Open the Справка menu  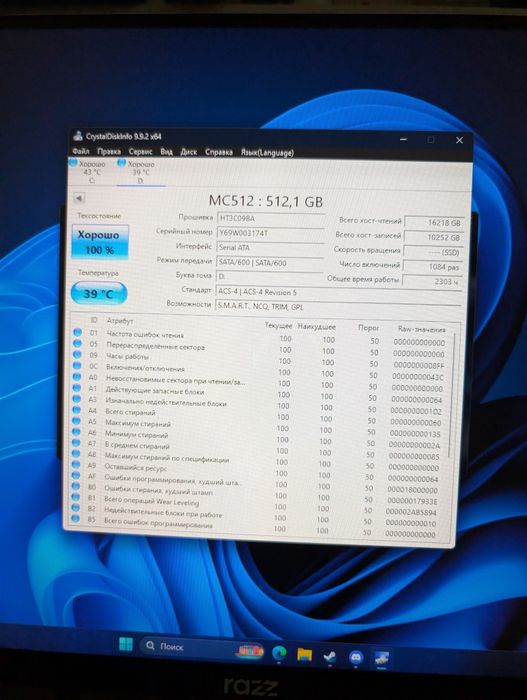[218, 152]
